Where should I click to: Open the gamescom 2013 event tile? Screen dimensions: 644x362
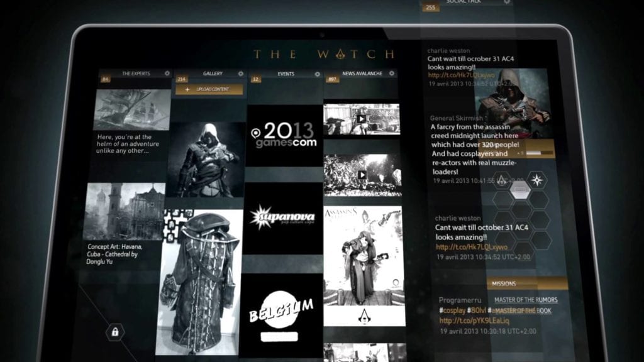coord(283,134)
